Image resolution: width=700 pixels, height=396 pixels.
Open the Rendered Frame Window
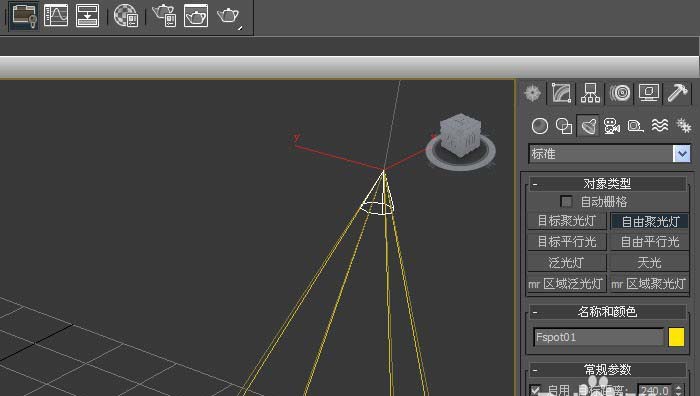click(x=196, y=16)
